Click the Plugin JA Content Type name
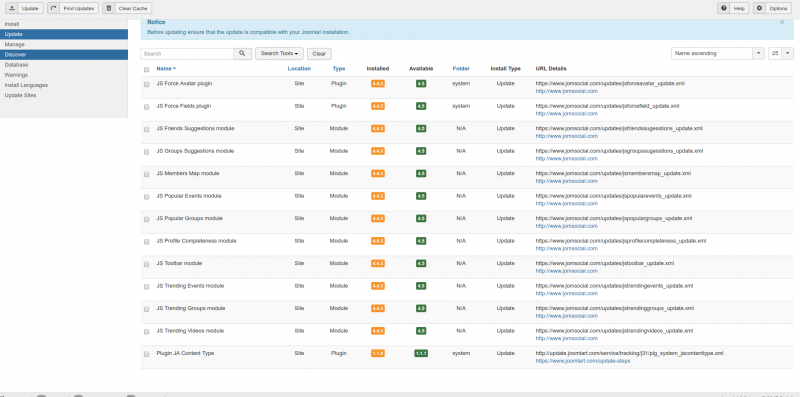Image resolution: width=800 pixels, height=397 pixels. point(185,353)
